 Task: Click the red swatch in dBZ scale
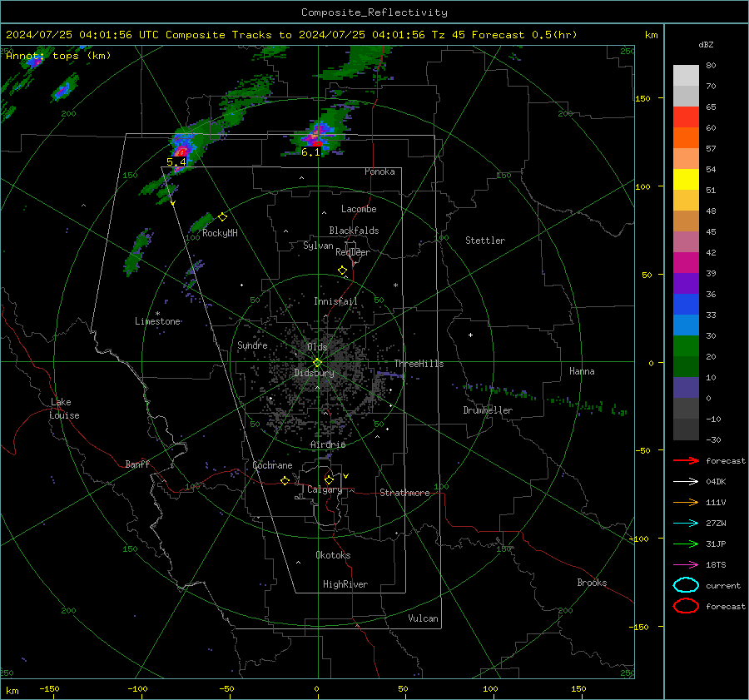click(x=686, y=117)
